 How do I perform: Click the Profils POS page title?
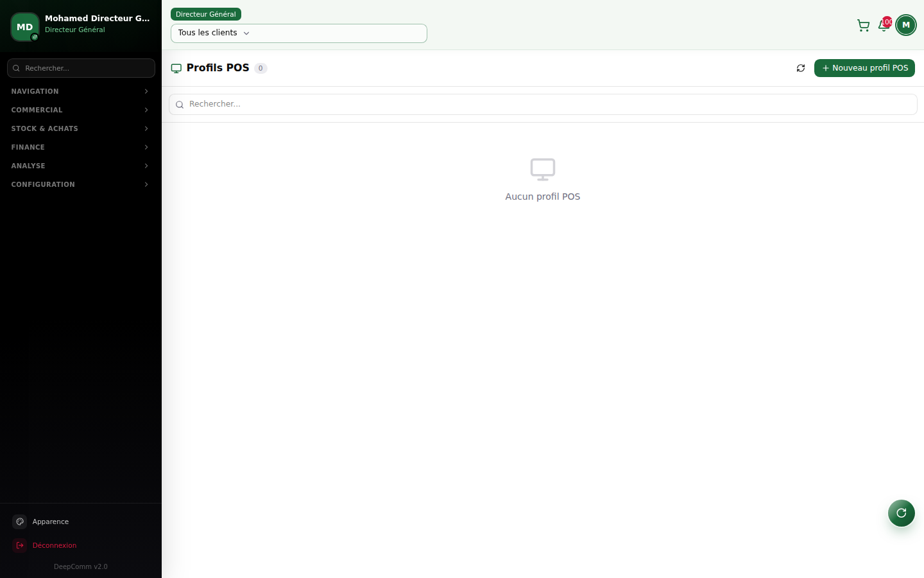[218, 67]
